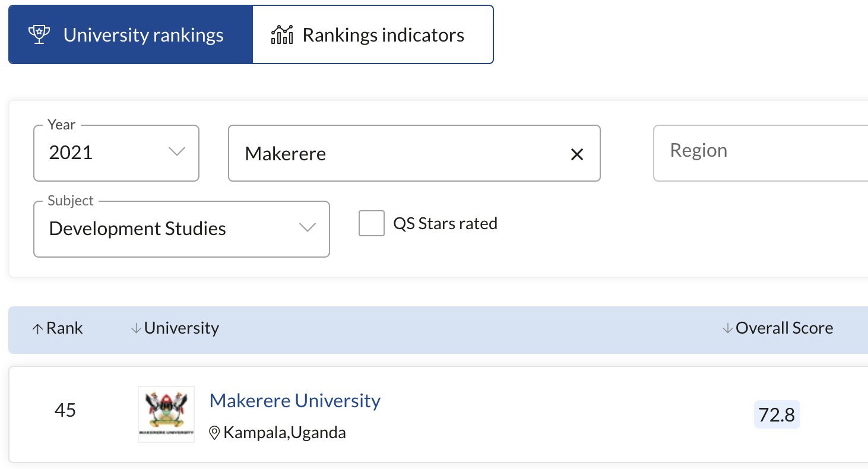Open the Makerere University link

click(x=295, y=401)
